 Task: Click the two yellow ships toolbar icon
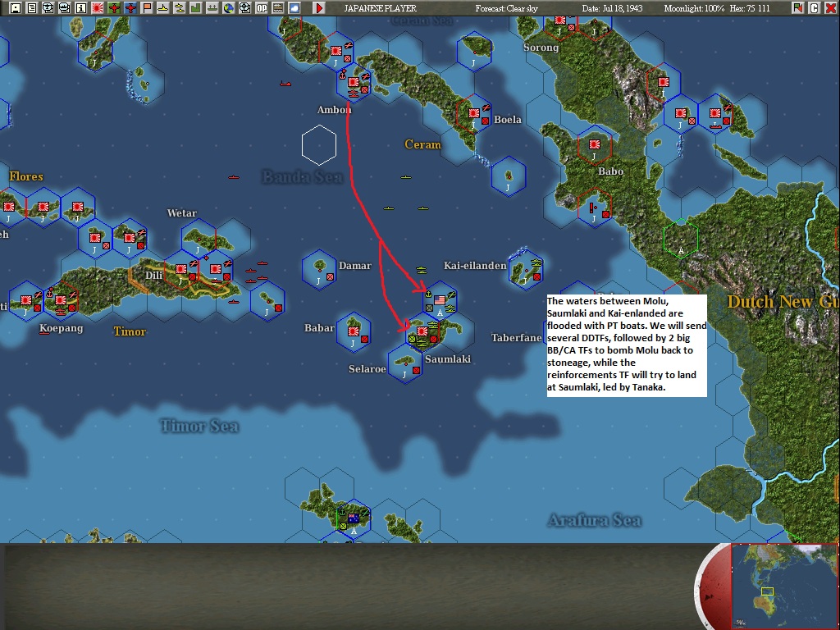(x=180, y=8)
